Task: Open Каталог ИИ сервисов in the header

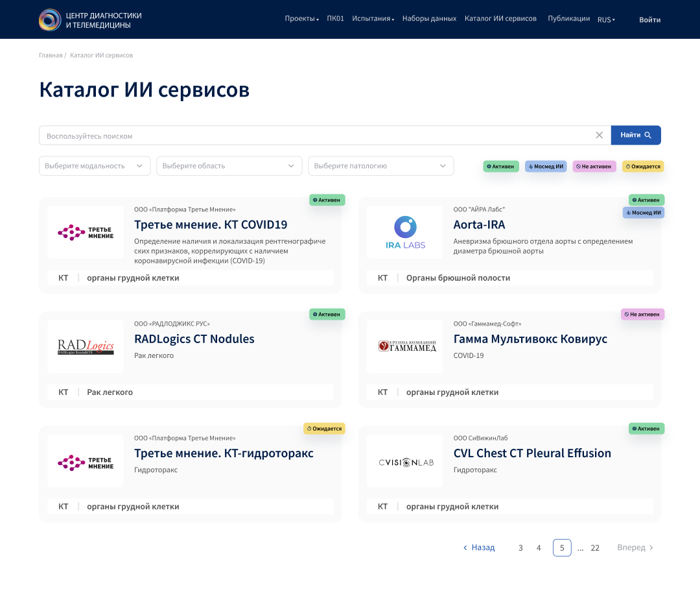Action: click(x=500, y=19)
